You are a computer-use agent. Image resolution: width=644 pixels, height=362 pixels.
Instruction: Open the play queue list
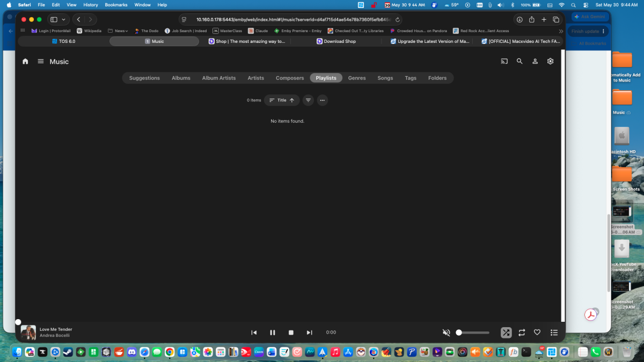(x=554, y=333)
